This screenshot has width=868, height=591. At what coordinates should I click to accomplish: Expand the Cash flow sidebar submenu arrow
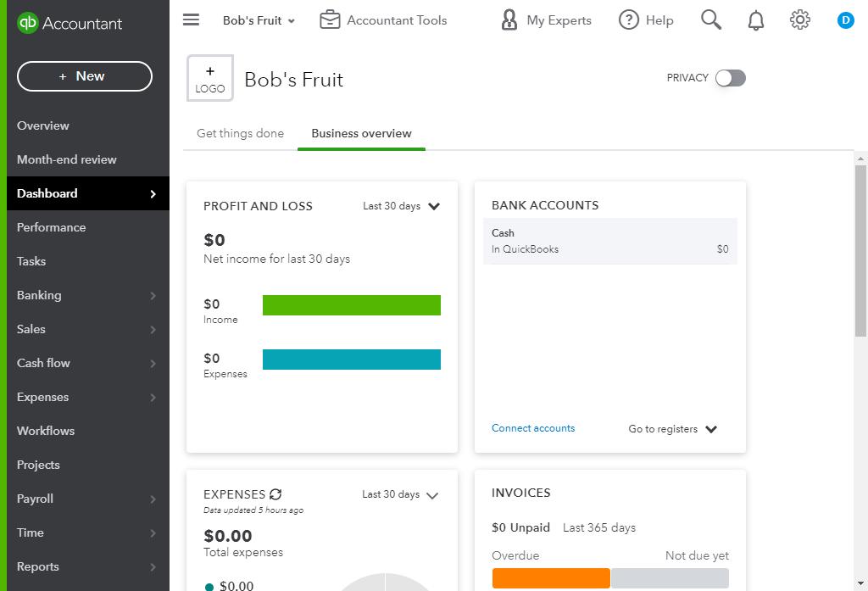[153, 364]
